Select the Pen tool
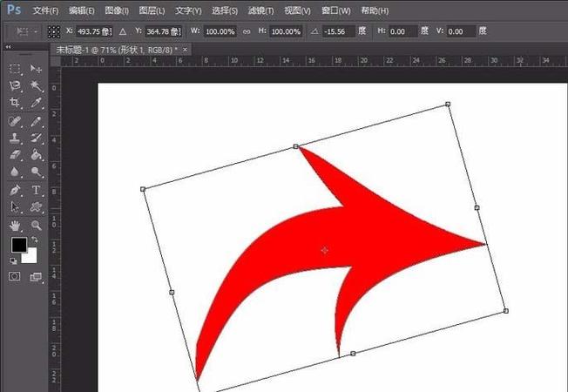This screenshot has width=568, height=392. point(15,190)
